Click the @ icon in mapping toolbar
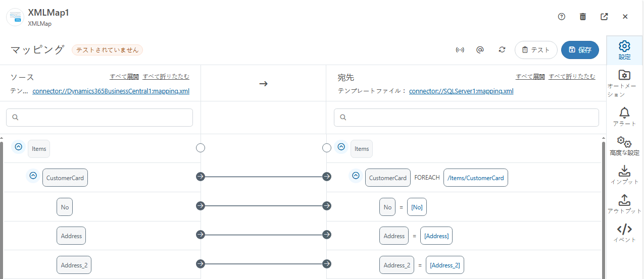The height and width of the screenshot is (279, 644). click(480, 50)
